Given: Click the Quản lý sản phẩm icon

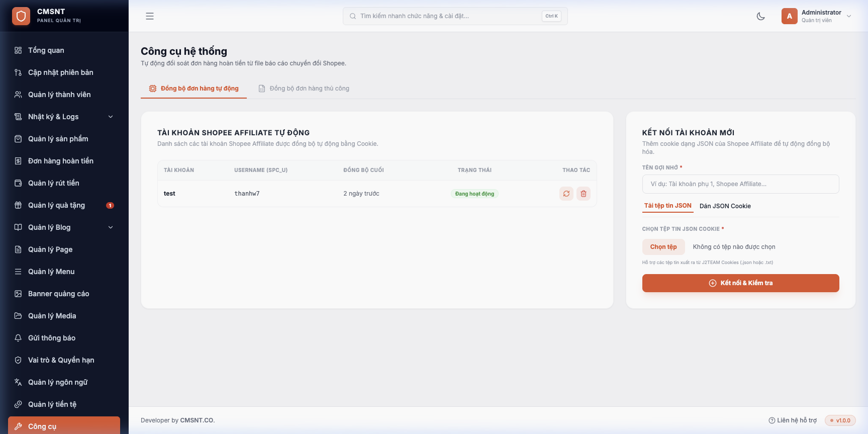Looking at the screenshot, I should point(18,139).
